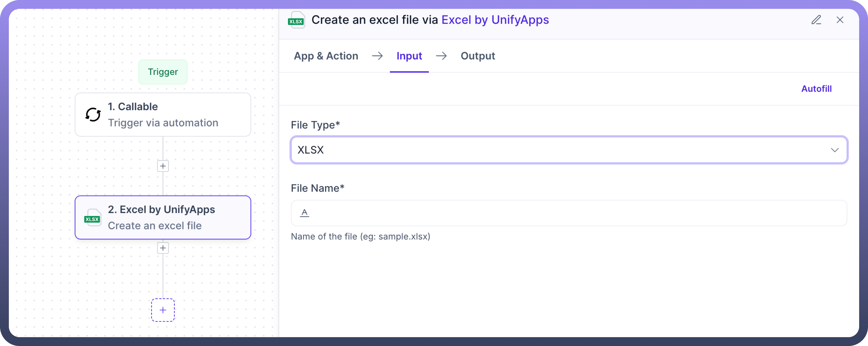This screenshot has height=346, width=868.
Task: Click the green Trigger label badge
Action: point(163,72)
